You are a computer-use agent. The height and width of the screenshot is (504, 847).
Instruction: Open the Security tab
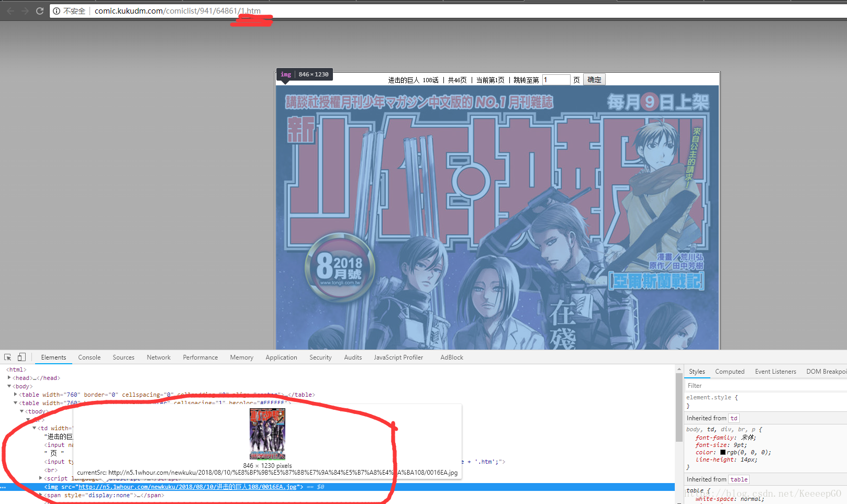tap(320, 357)
